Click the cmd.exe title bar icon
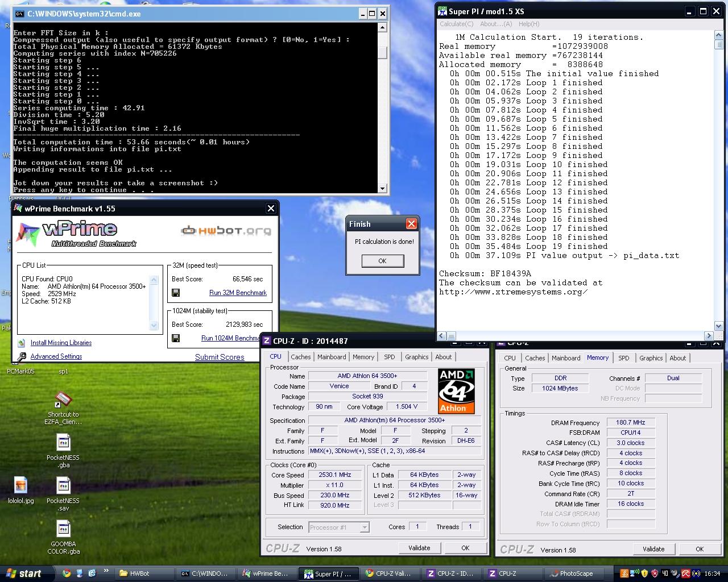The image size is (728, 582). (x=19, y=14)
